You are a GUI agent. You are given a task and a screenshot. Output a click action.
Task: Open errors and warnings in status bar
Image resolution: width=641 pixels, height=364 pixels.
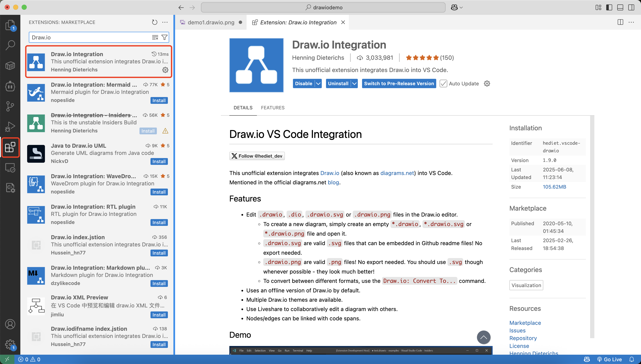(29, 359)
